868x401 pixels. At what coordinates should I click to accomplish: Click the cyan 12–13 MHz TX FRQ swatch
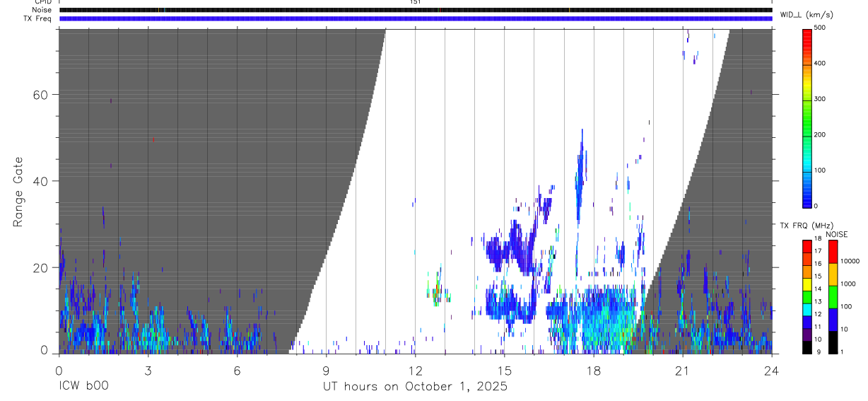807,309
